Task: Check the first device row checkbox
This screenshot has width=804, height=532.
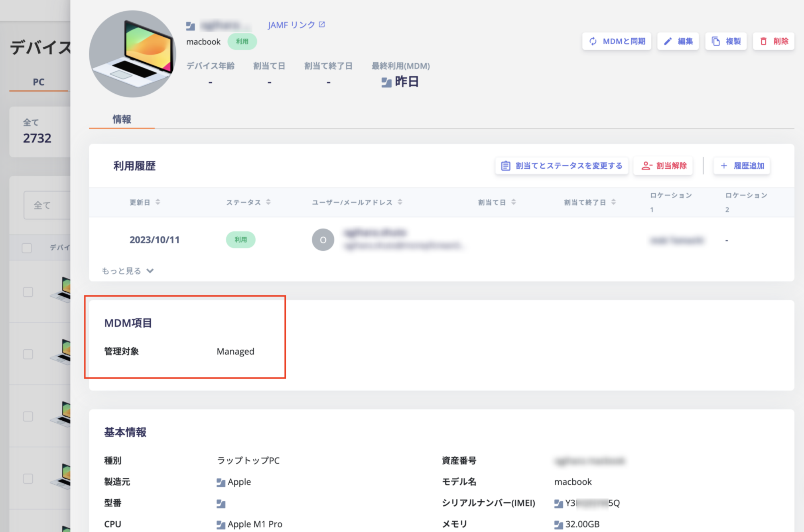Action: click(x=28, y=292)
